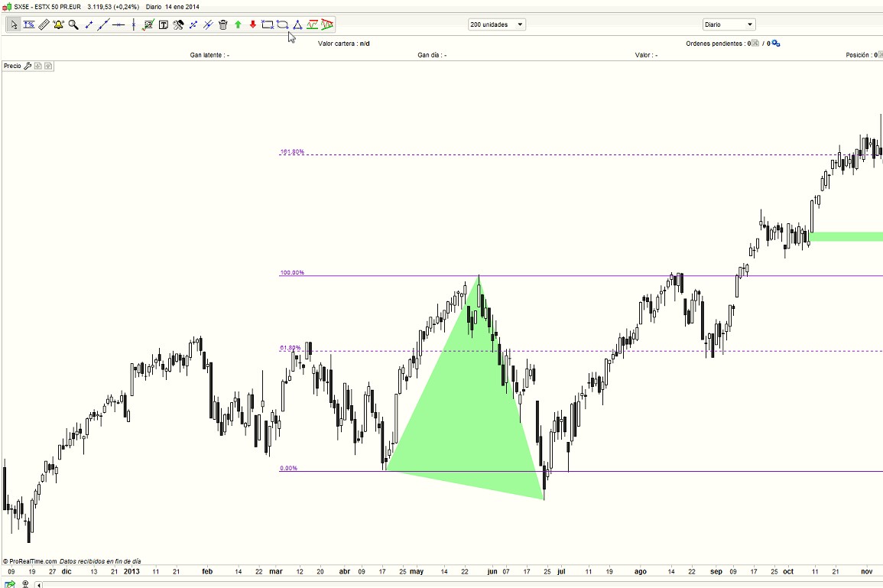Click the Gan latente label
Image resolution: width=883 pixels, height=588 pixels.
(x=209, y=55)
